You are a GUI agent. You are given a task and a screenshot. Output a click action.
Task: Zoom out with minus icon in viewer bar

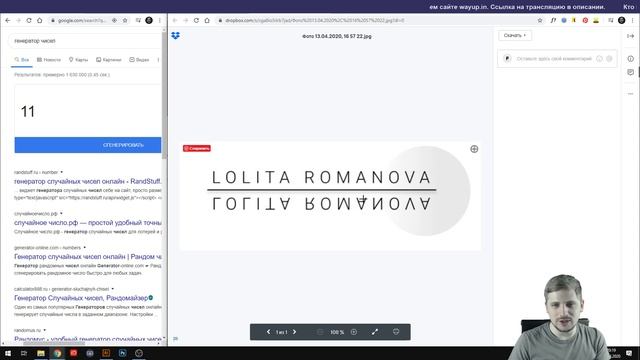click(320, 332)
